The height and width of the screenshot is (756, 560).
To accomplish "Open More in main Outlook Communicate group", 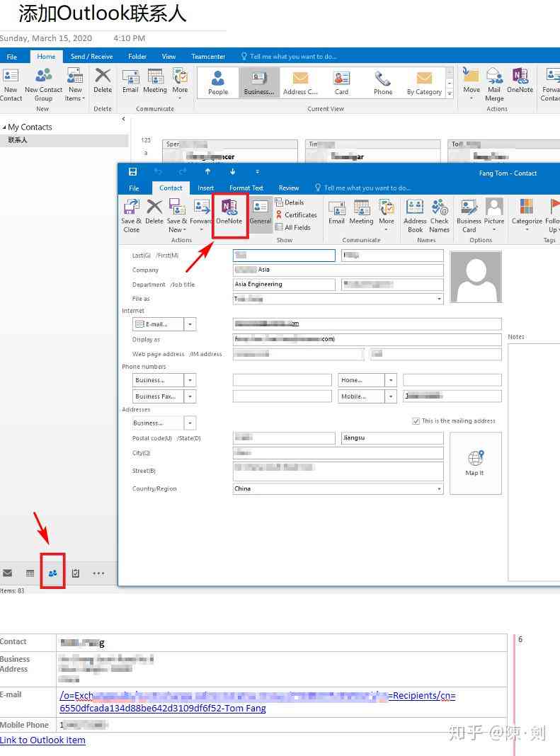I will tap(180, 84).
